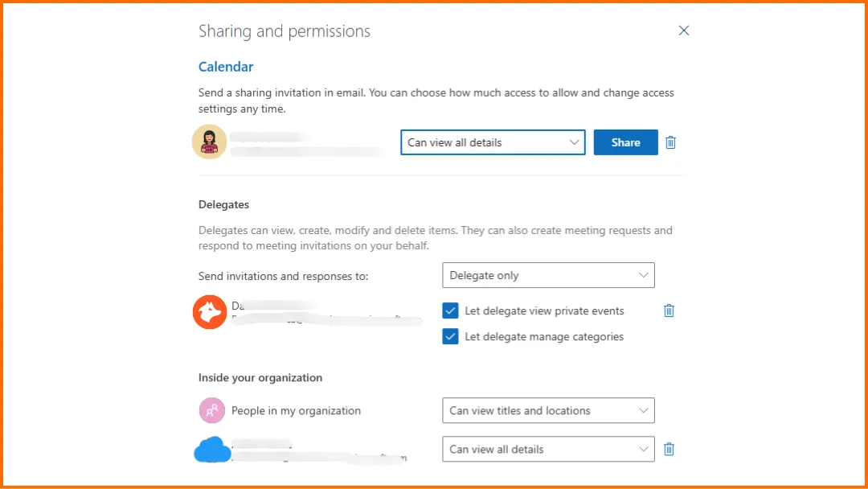Open the share permission level dropdown

[493, 142]
